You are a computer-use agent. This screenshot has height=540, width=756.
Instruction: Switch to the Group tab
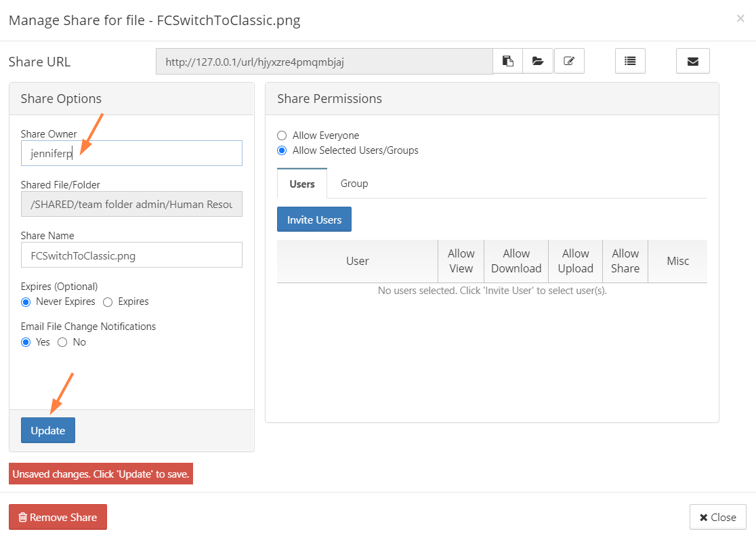pyautogui.click(x=354, y=184)
